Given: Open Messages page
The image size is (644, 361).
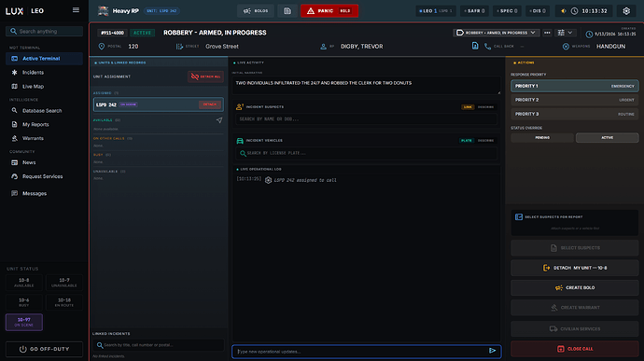Looking at the screenshot, I should (45, 193).
